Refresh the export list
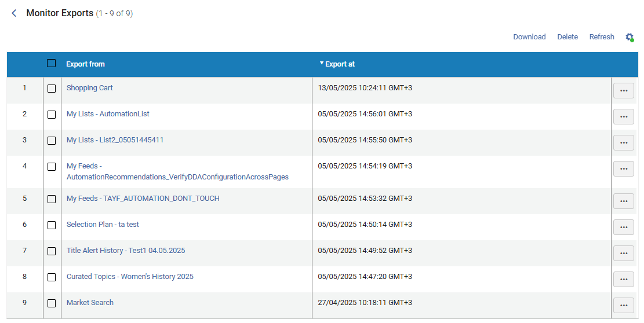 tap(602, 37)
